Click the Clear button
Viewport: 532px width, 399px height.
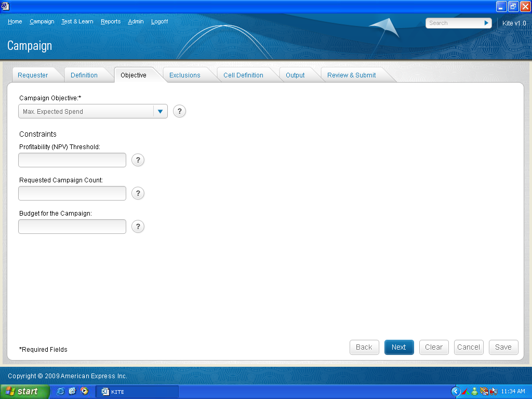433,347
